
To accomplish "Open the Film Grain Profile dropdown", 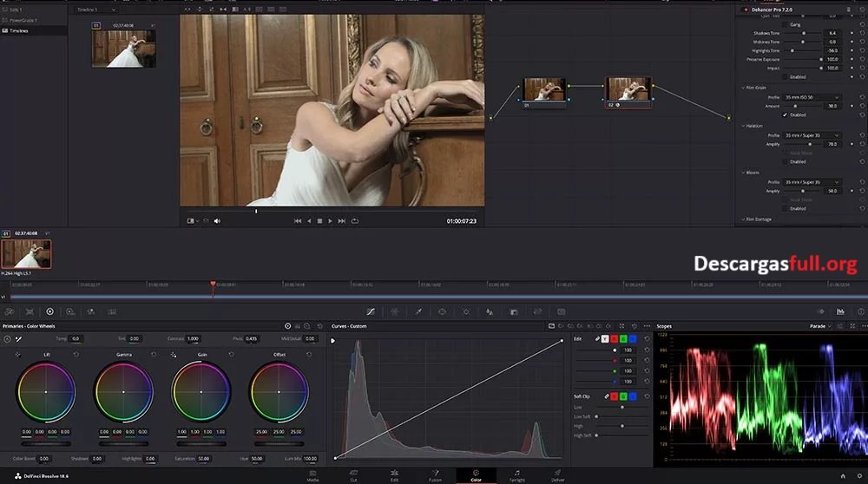I will 812,97.
